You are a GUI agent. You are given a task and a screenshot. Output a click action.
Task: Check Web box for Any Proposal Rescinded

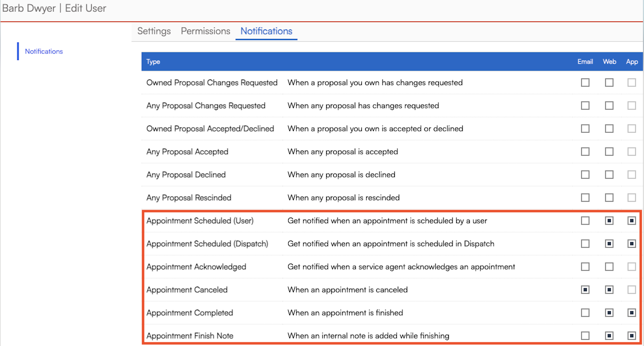coord(609,198)
